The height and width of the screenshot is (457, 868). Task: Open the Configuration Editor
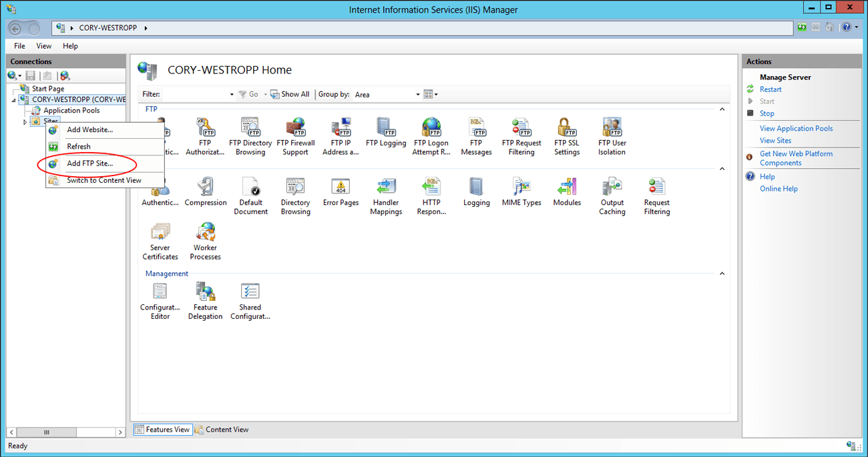click(x=160, y=301)
